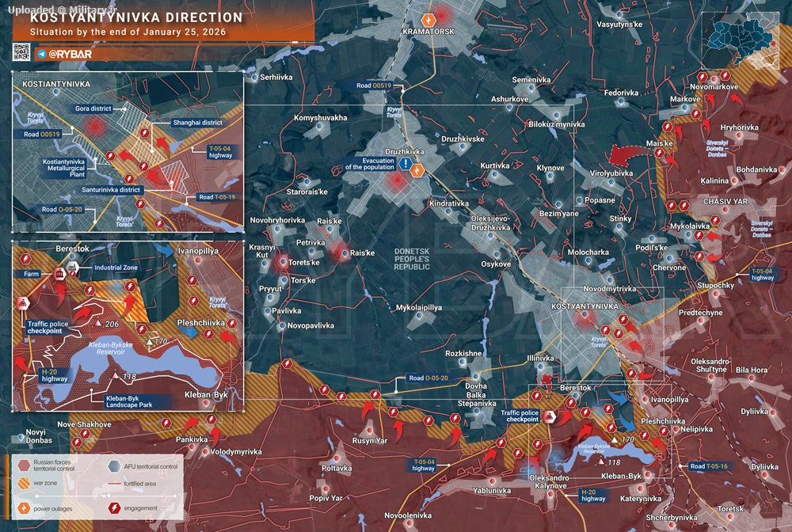Click the Industrial Zone icon in the Berestok inset
The width and height of the screenshot is (792, 532).
click(x=73, y=268)
